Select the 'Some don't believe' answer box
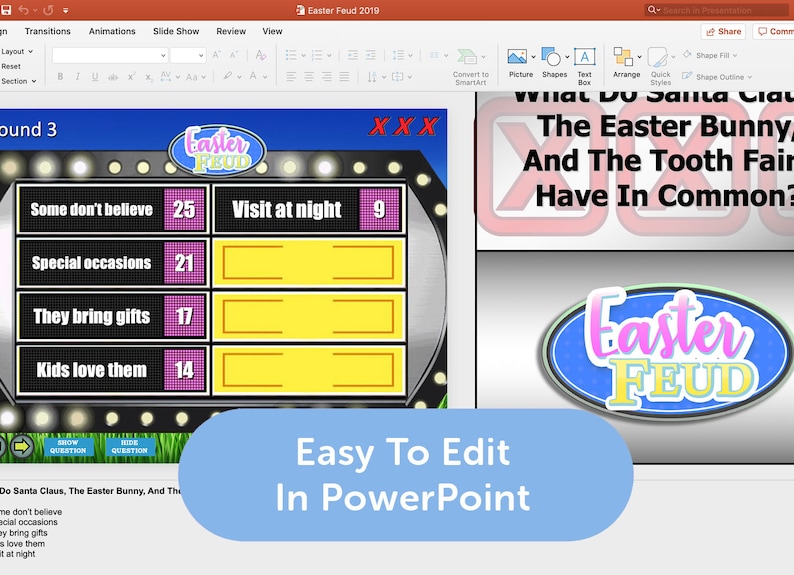This screenshot has width=794, height=575. (x=112, y=209)
